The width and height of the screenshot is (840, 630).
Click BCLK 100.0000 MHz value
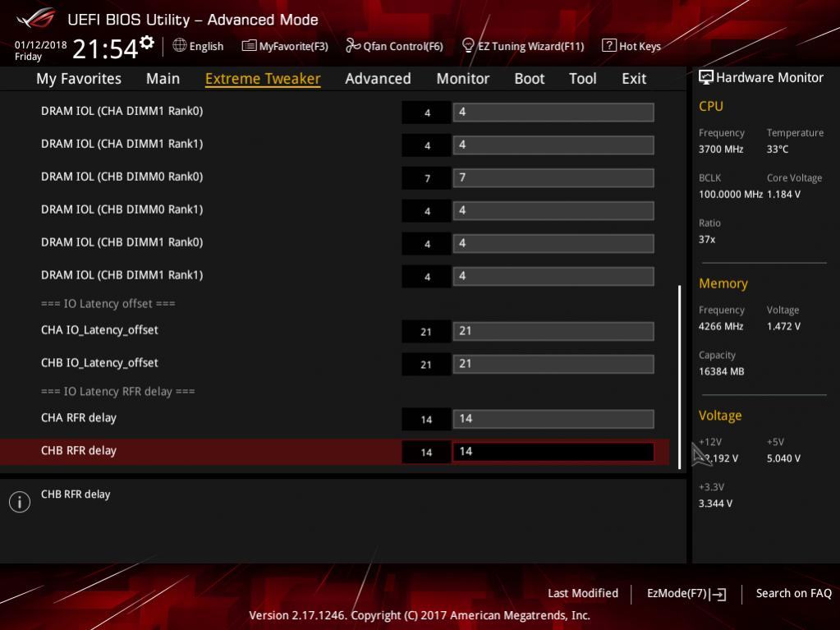point(730,195)
